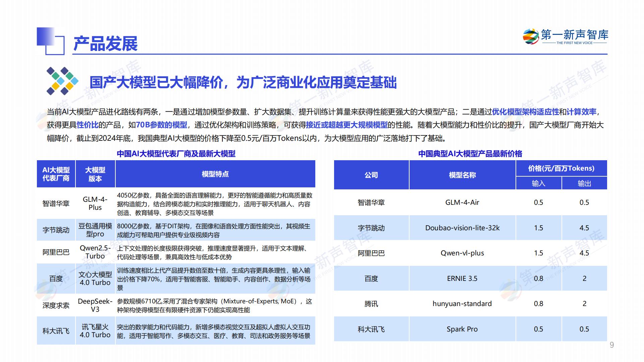Click Spark Pro output price 0.5
644x362 pixels.
click(585, 329)
